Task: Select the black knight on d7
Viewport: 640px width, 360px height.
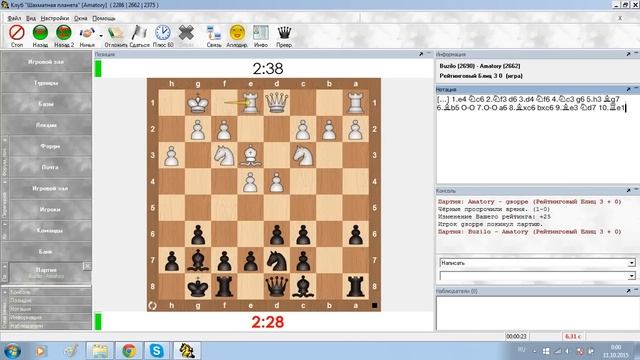Action: click(x=277, y=260)
